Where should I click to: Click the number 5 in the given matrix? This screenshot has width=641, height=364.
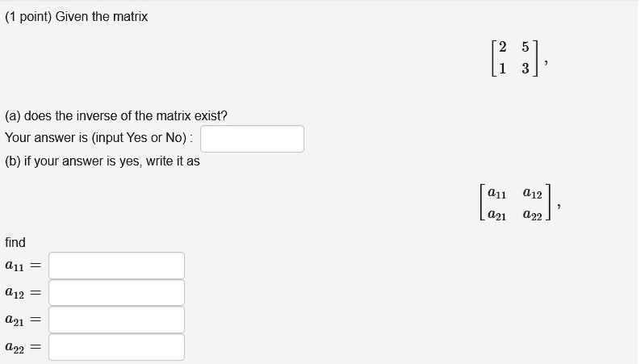526,47
